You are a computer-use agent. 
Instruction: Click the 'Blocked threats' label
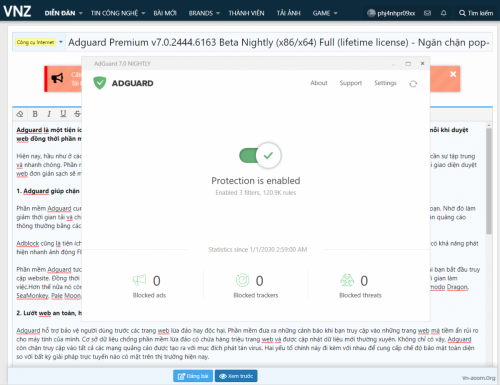[360, 295]
